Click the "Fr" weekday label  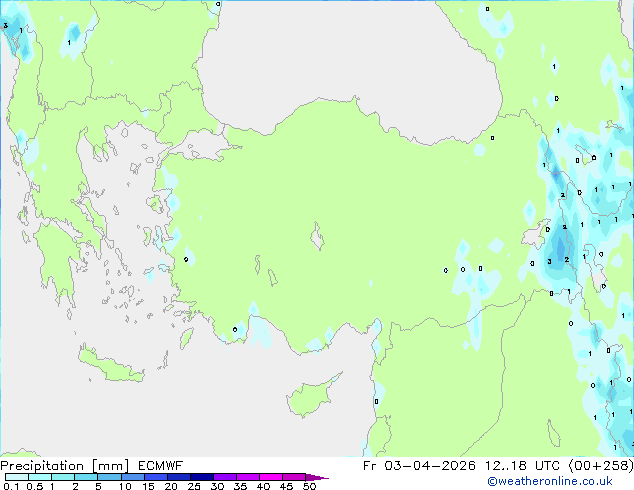tap(370, 466)
